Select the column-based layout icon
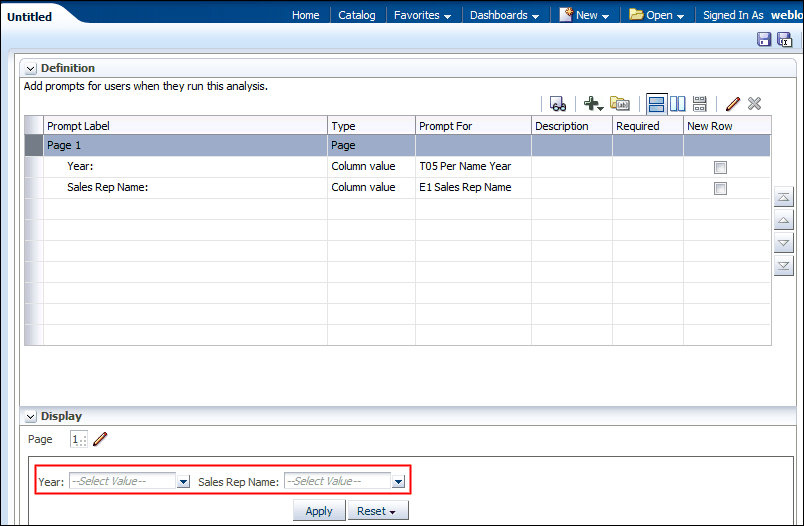The height and width of the screenshot is (526, 804). [677, 104]
